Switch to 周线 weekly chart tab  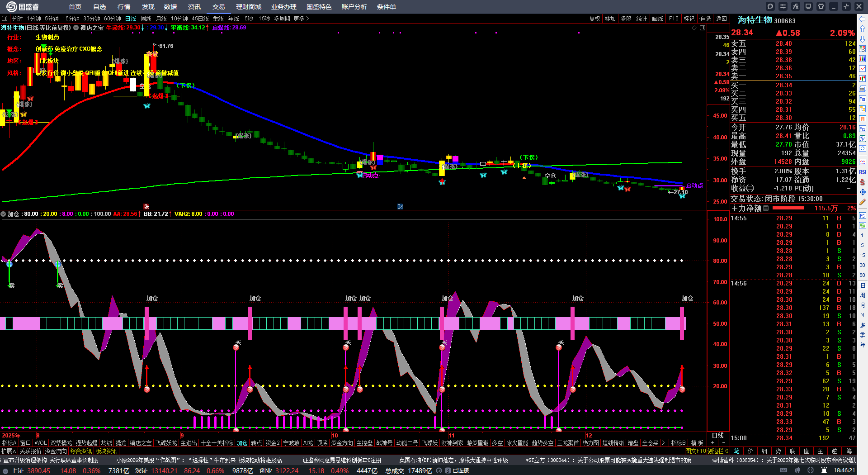click(146, 19)
